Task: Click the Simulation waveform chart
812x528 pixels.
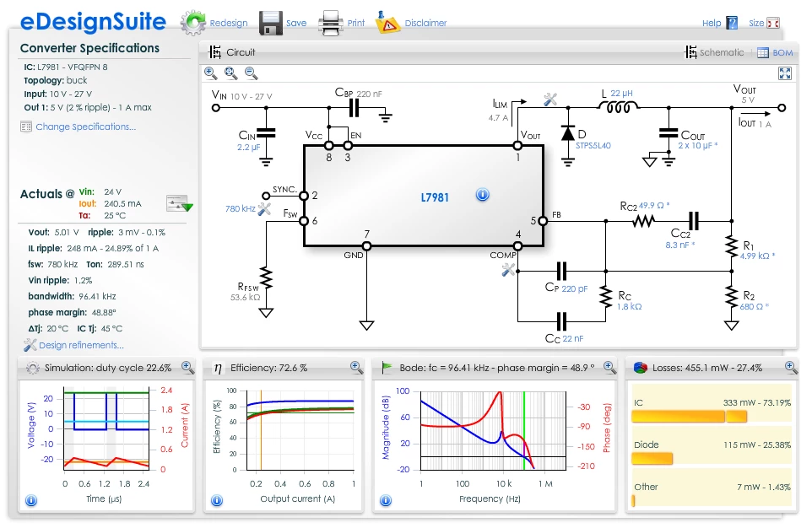Action: [x=106, y=428]
